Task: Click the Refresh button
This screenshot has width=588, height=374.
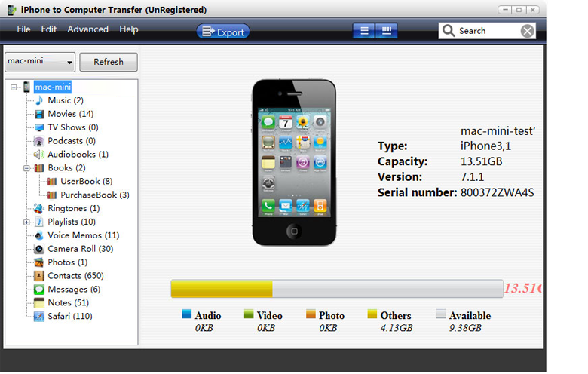Action: [109, 62]
